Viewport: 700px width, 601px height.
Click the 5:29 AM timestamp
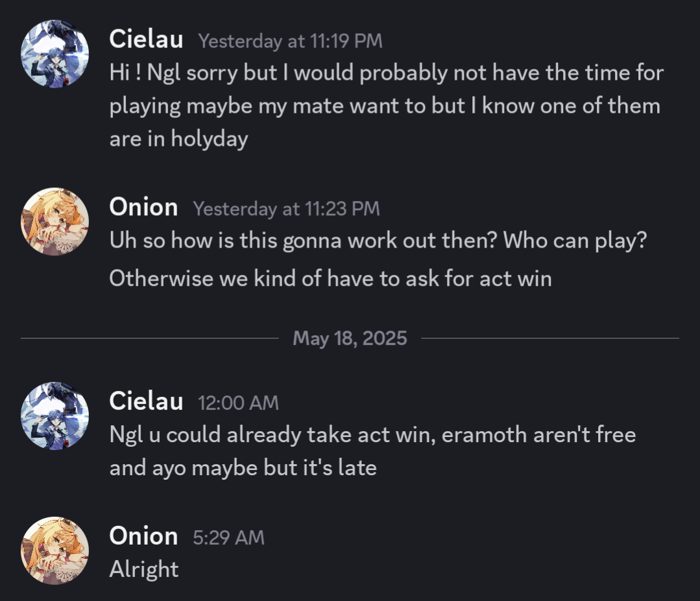[x=228, y=537]
